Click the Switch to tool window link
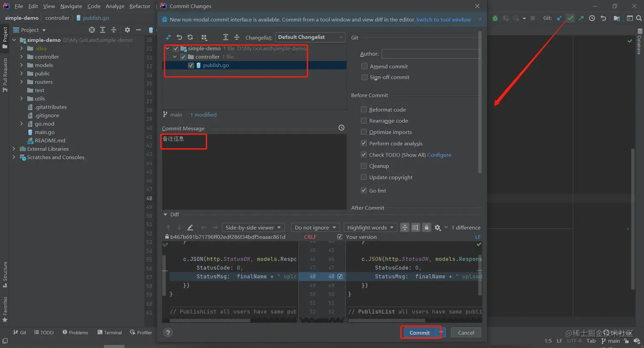Screen dimensions: 644x348 click(443, 20)
